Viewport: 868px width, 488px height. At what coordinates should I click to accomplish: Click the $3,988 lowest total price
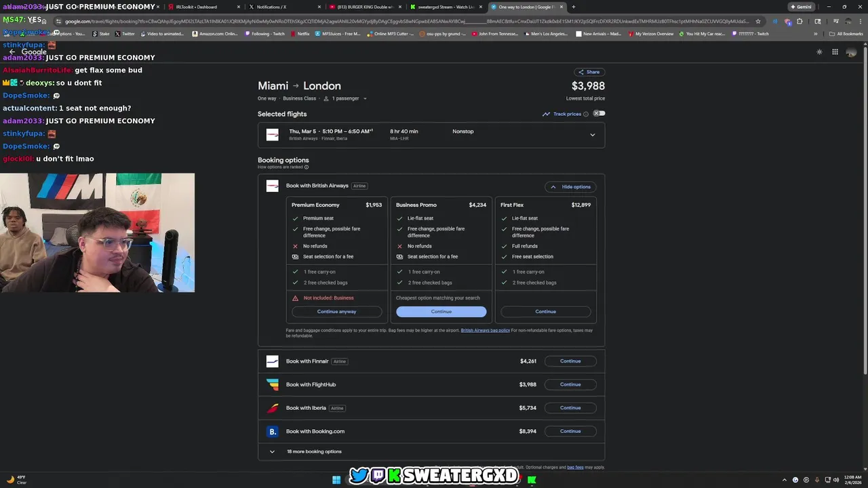tap(588, 86)
